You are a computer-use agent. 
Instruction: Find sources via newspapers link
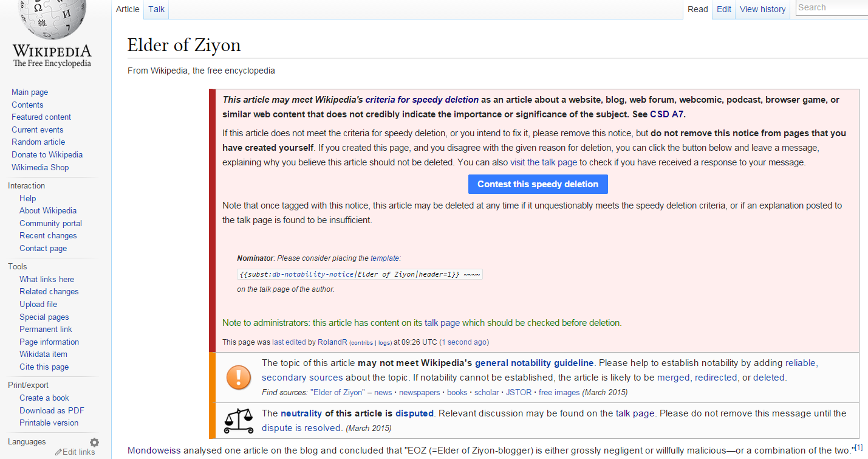(x=419, y=393)
